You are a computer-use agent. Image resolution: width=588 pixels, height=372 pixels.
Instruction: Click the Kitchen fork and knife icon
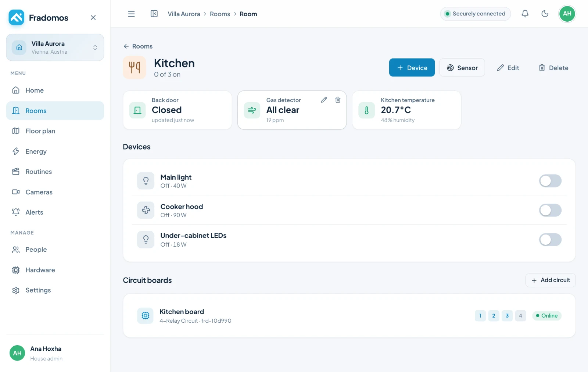(135, 68)
